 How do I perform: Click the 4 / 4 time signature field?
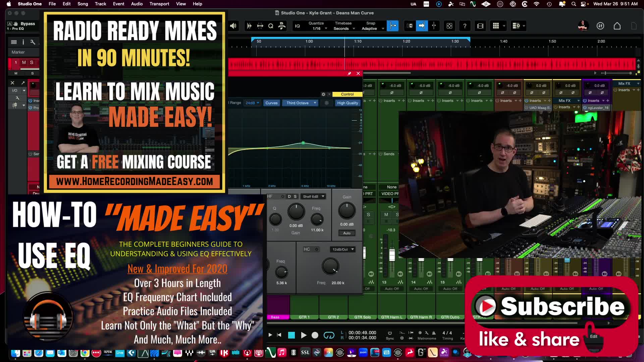coord(447,333)
